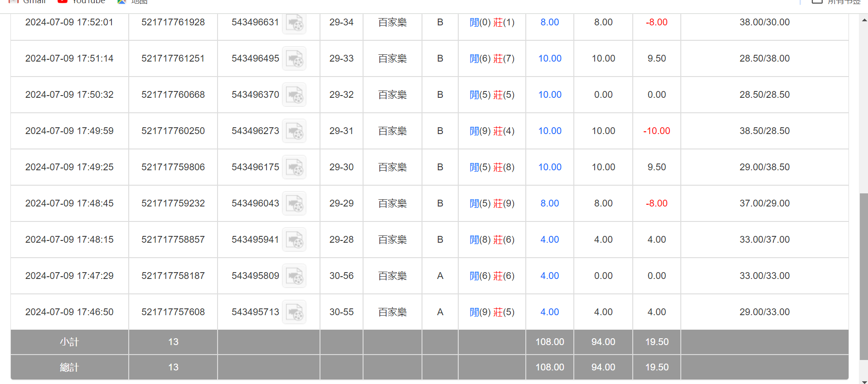
Task: Click blue 4.00 amount in 30-55 row
Action: tap(549, 312)
